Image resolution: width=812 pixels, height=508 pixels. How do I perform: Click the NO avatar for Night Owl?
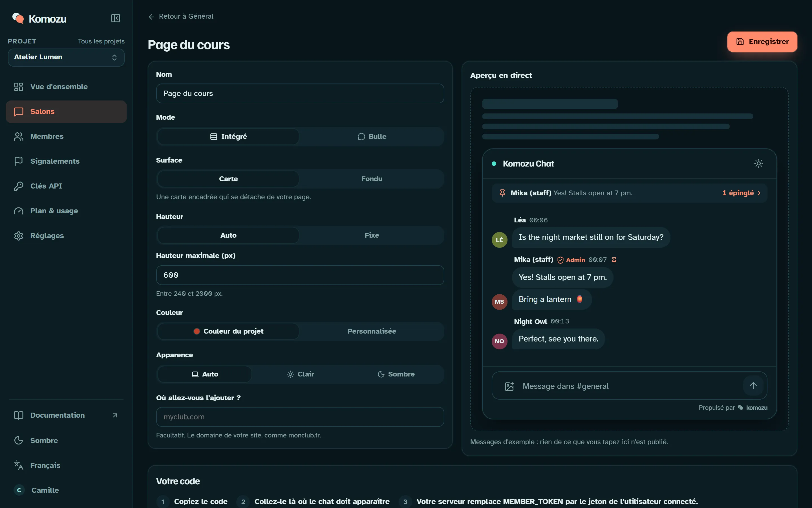(499, 341)
